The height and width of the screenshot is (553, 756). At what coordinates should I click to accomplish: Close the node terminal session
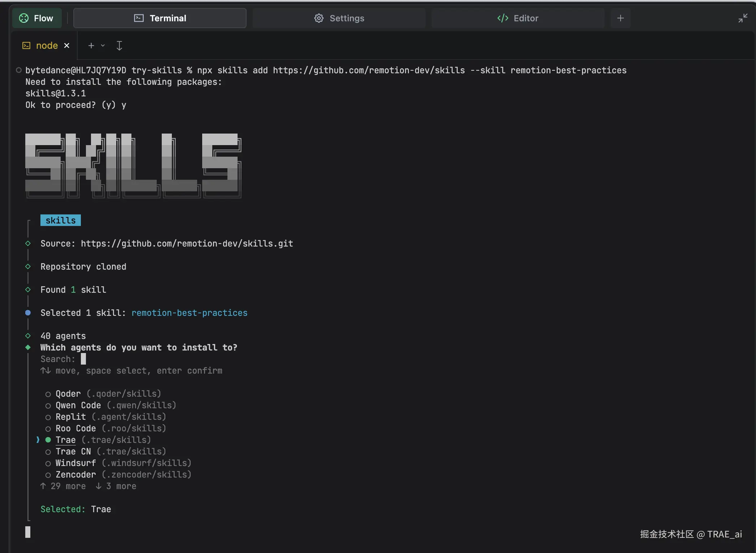pos(67,45)
